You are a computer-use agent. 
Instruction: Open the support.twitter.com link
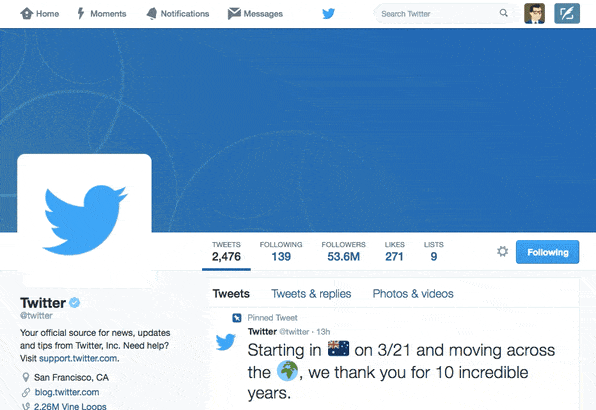point(78,358)
